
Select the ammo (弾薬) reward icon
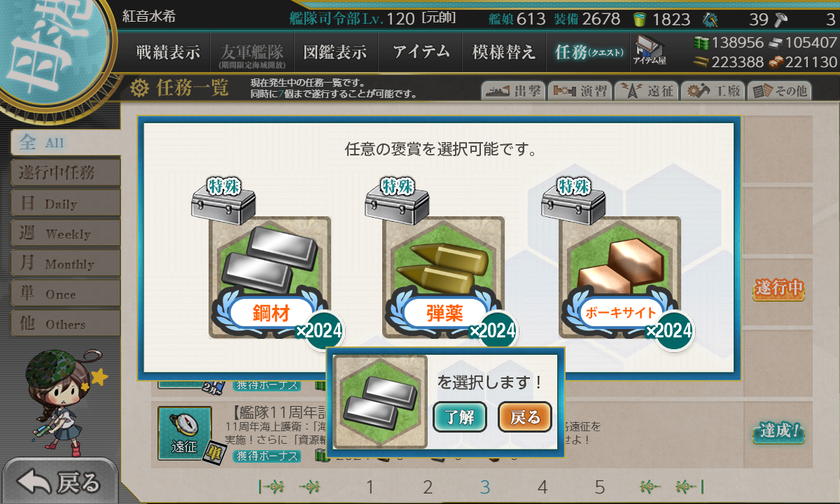point(444,277)
